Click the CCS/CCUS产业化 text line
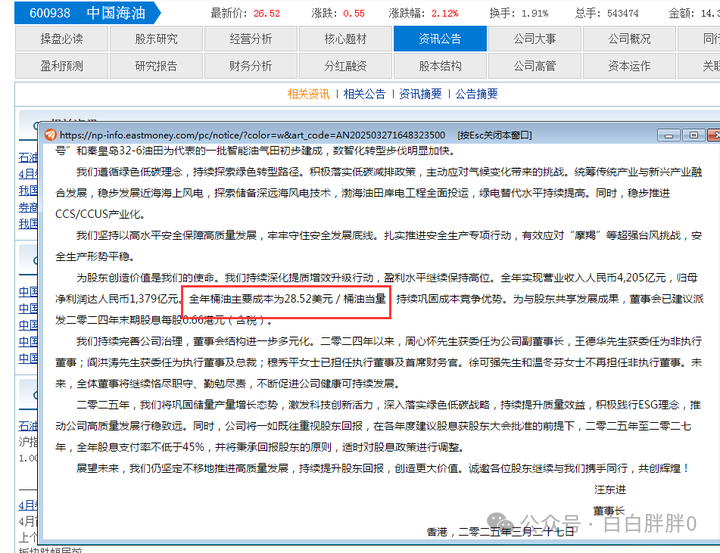The height and width of the screenshot is (553, 720). pos(101,214)
